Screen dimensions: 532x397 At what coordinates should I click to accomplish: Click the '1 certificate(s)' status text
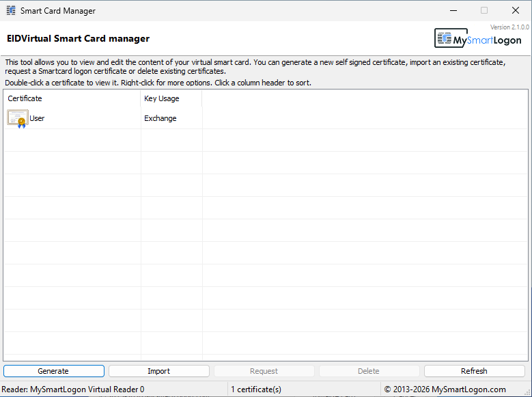pyautogui.click(x=256, y=389)
